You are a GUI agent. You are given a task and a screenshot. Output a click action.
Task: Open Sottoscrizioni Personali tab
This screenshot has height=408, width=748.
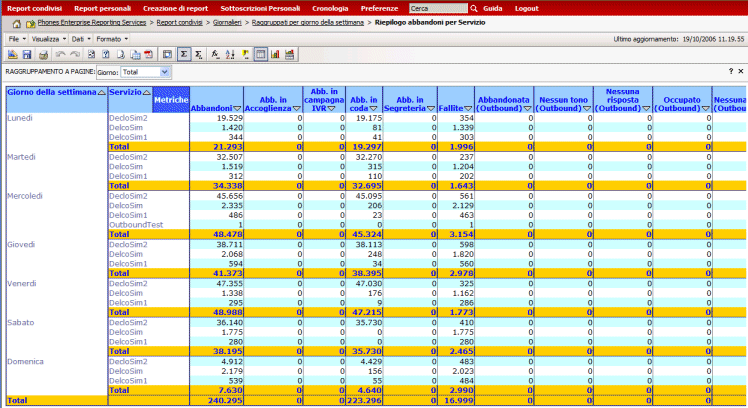[x=260, y=8]
